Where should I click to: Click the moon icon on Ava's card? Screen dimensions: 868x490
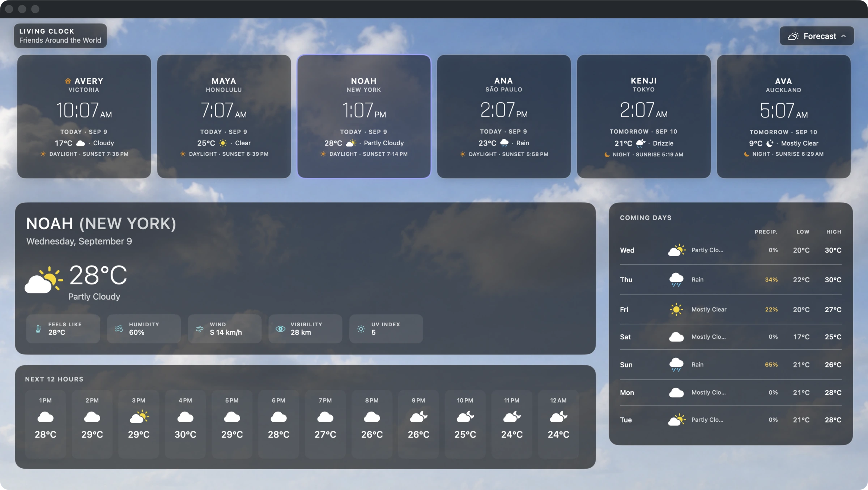click(770, 143)
